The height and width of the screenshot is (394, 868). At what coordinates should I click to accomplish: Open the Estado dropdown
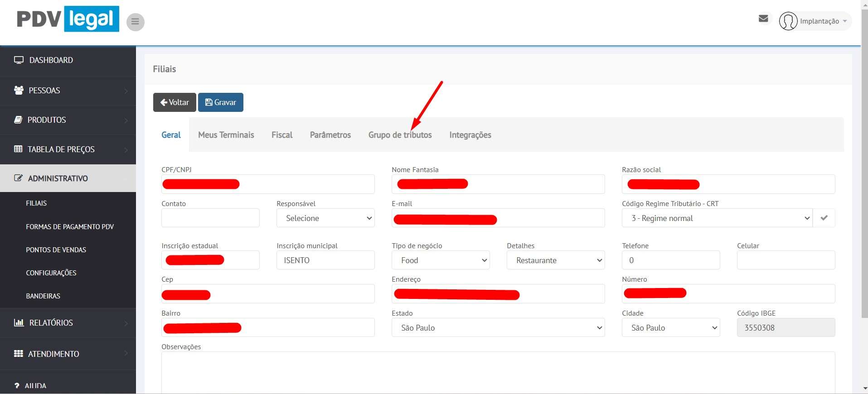coord(498,328)
